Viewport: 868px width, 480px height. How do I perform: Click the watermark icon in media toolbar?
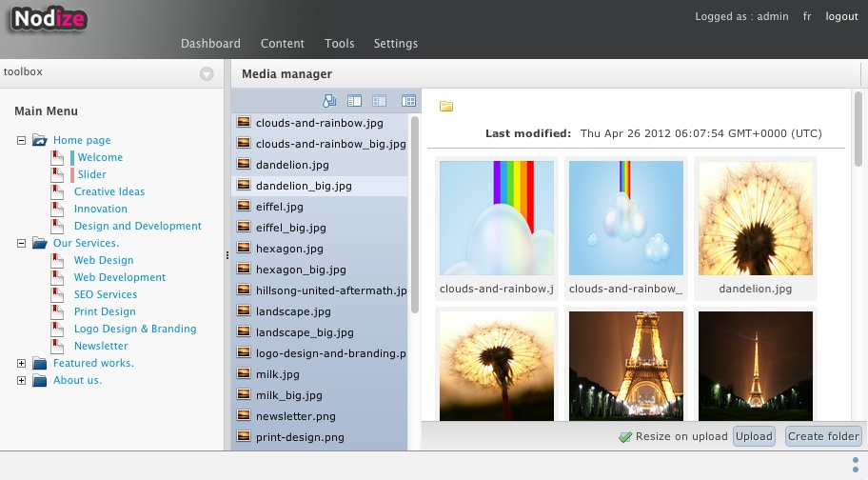coord(329,100)
